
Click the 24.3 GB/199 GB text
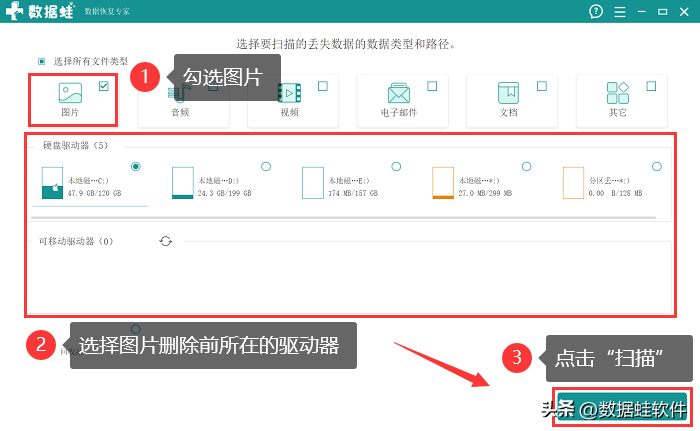[225, 193]
